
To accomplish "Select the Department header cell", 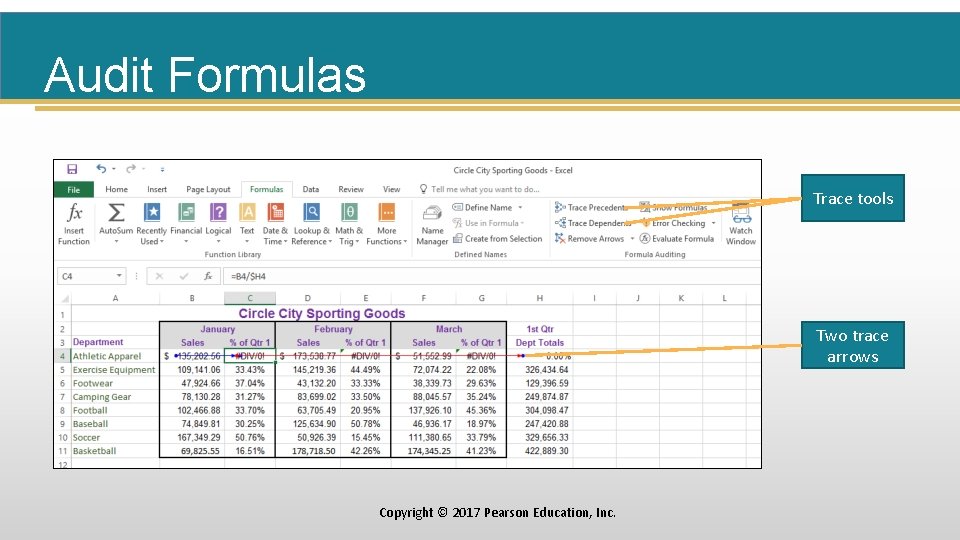I will tap(115, 342).
